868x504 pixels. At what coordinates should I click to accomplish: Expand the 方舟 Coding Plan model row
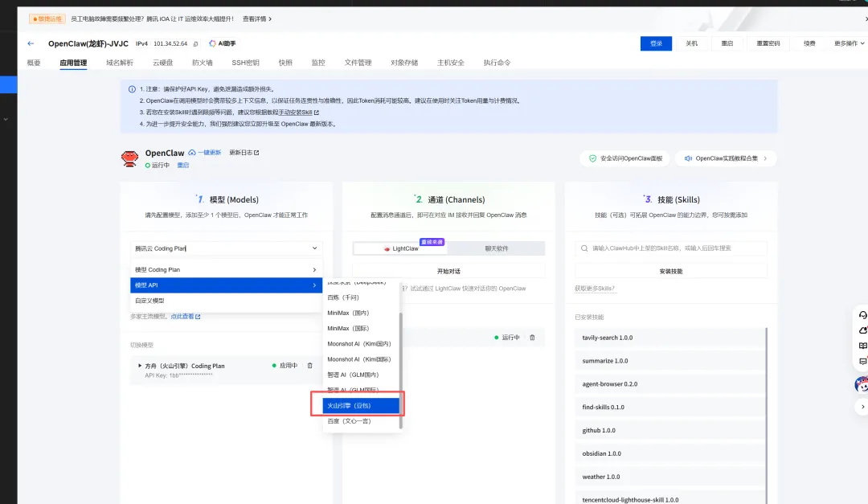(140, 366)
